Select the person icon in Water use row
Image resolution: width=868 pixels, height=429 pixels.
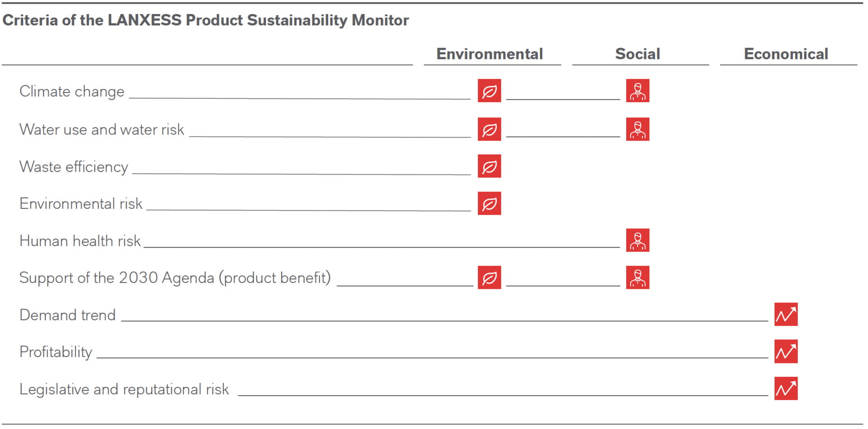(637, 129)
